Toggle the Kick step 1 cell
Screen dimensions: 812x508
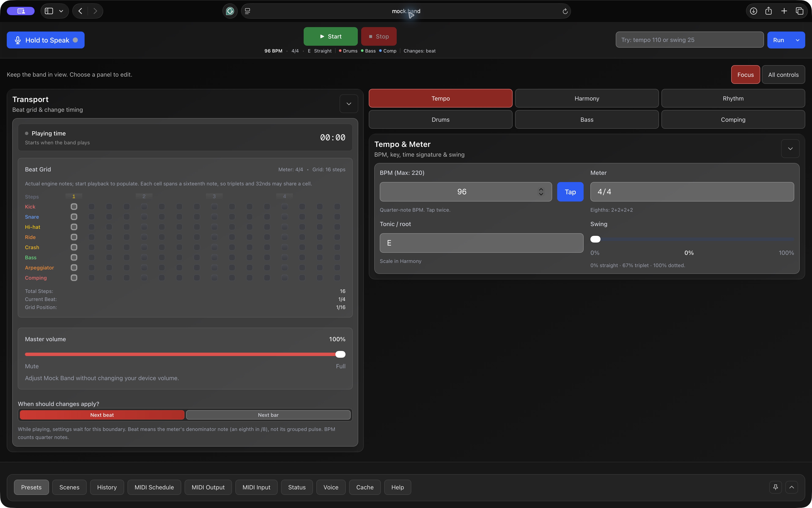pyautogui.click(x=74, y=207)
